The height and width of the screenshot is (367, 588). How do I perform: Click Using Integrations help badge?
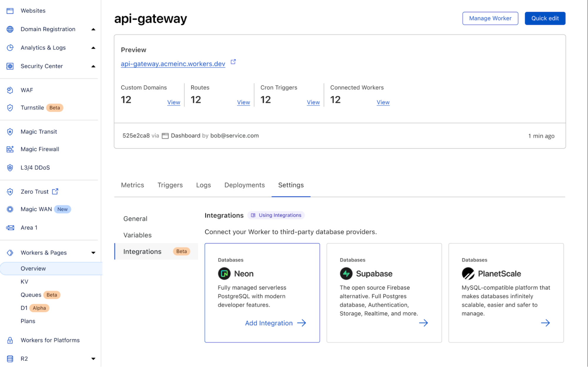(277, 215)
